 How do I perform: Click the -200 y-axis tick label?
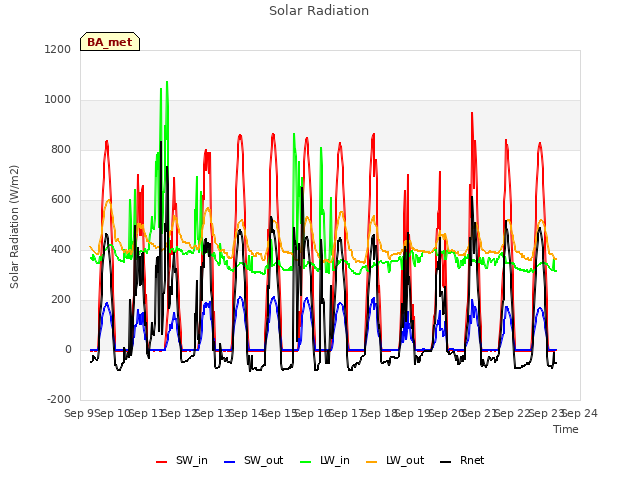pos(59,400)
